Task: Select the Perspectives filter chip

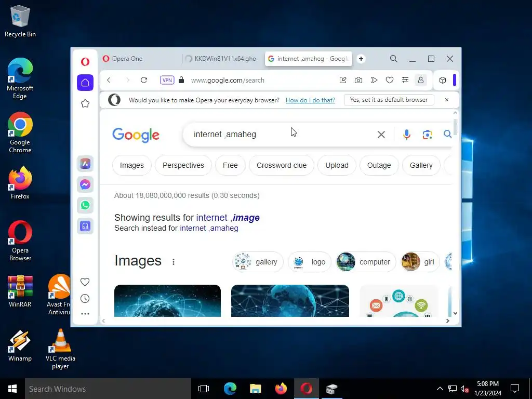Action: coord(183,165)
